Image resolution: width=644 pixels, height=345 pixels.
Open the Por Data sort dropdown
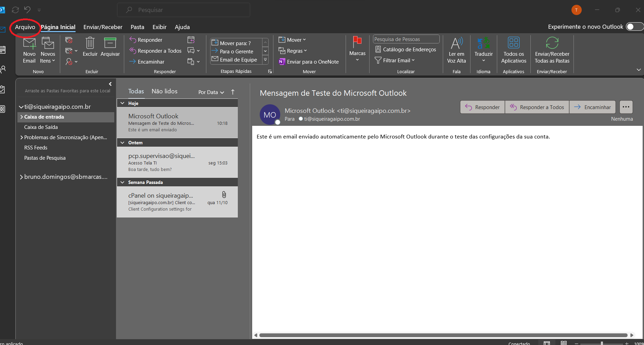211,92
